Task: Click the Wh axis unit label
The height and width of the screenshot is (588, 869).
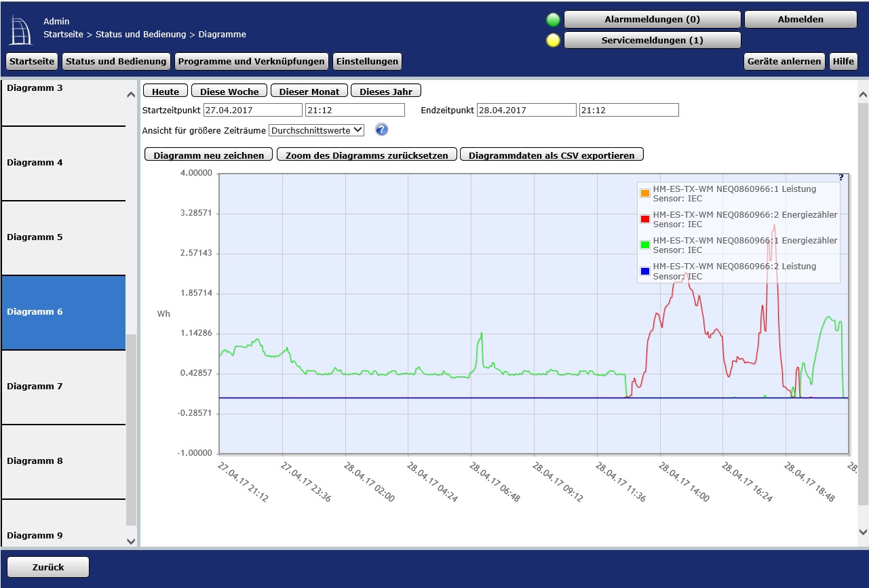Action: pyautogui.click(x=163, y=313)
